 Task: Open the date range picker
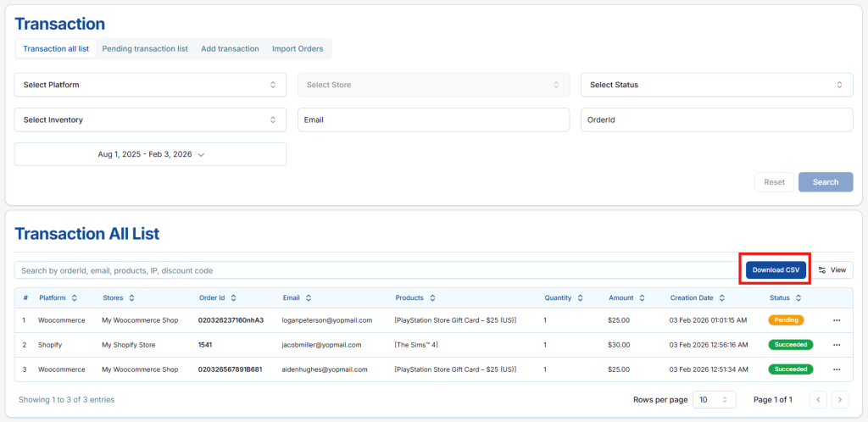pyautogui.click(x=150, y=154)
